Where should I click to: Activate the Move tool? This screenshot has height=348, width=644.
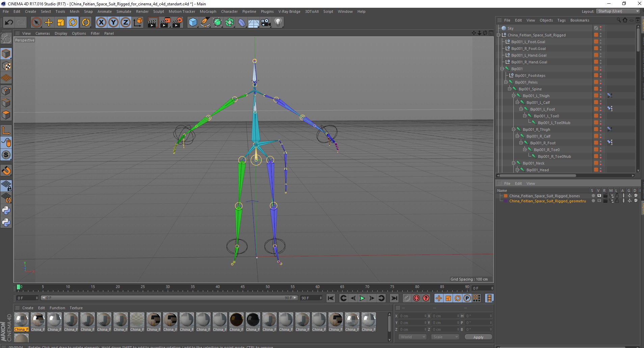(x=49, y=23)
